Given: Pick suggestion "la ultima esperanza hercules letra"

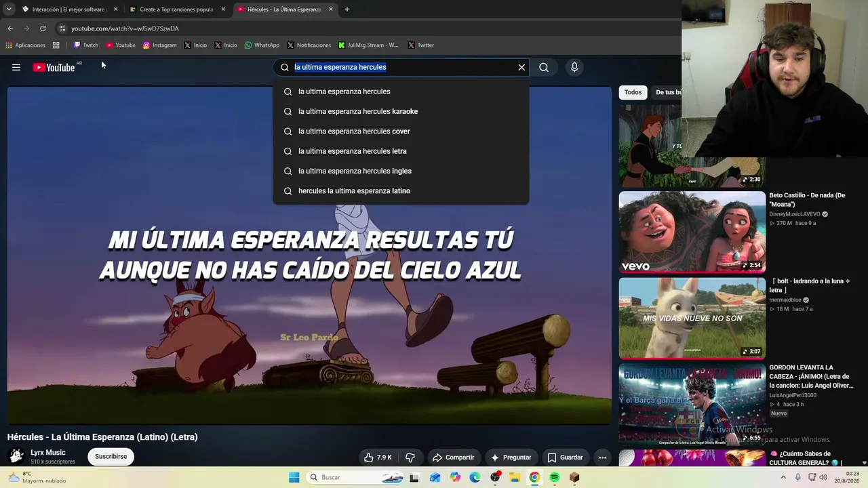Looking at the screenshot, I should (401, 151).
